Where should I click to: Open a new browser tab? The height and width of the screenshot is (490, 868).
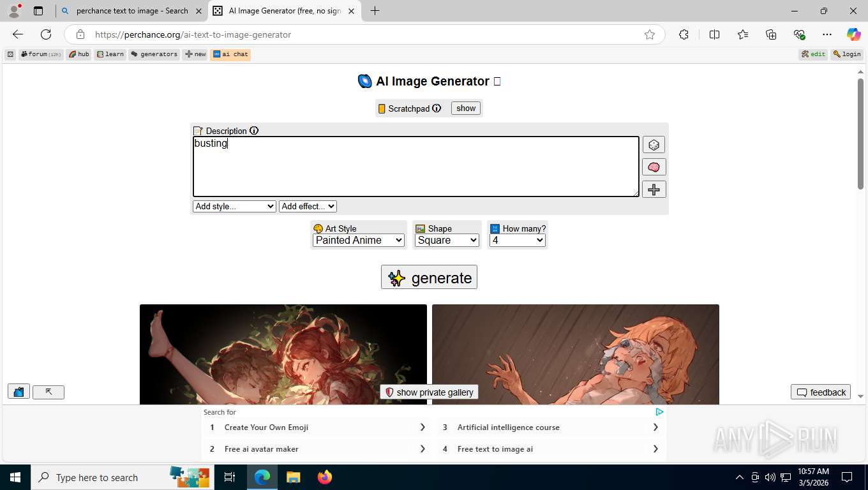pyautogui.click(x=375, y=11)
